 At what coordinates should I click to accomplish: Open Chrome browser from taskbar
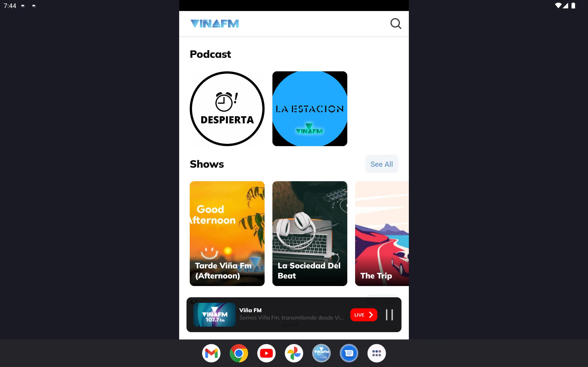tap(238, 353)
